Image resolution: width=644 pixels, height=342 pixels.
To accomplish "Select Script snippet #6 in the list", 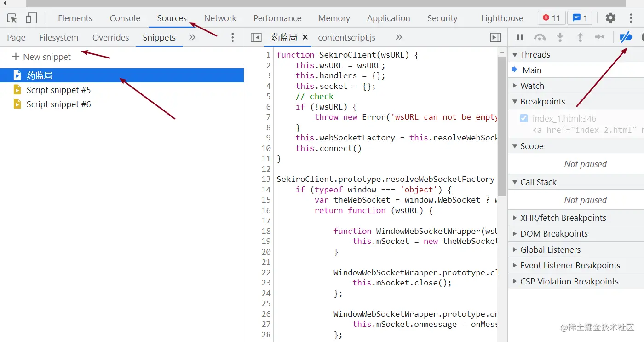I will click(x=122, y=104).
